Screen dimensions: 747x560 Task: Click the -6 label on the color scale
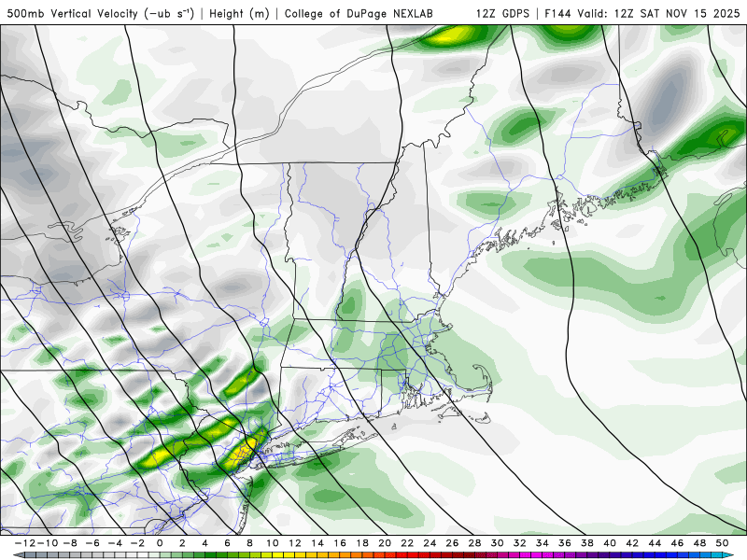(92, 543)
